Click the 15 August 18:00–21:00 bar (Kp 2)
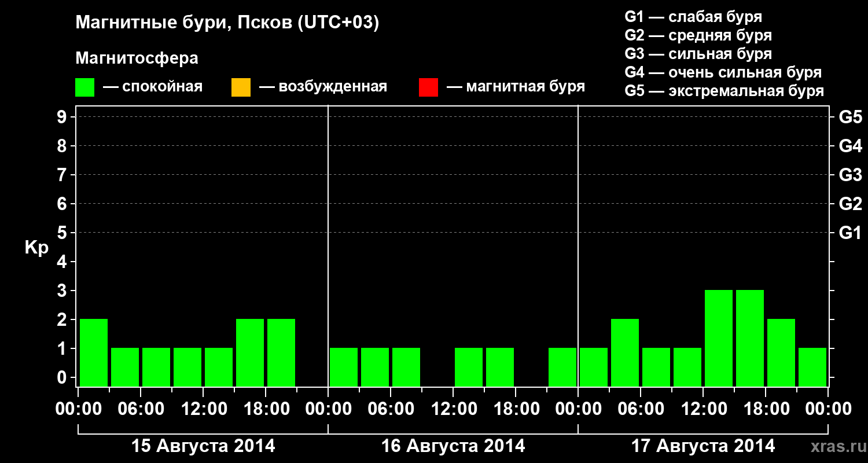Image resolution: width=868 pixels, height=463 pixels. click(281, 352)
